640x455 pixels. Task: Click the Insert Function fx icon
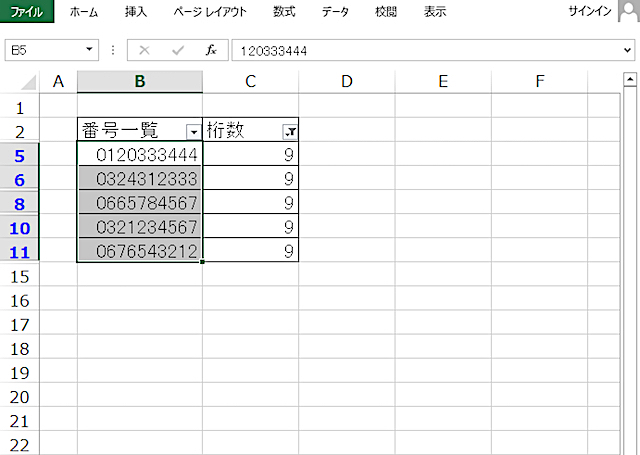(x=210, y=49)
